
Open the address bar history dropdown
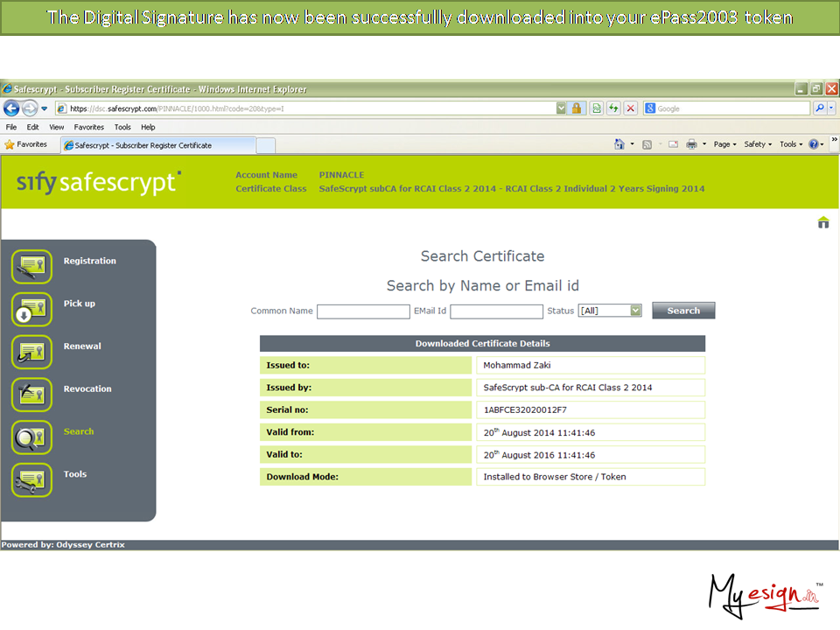click(561, 108)
